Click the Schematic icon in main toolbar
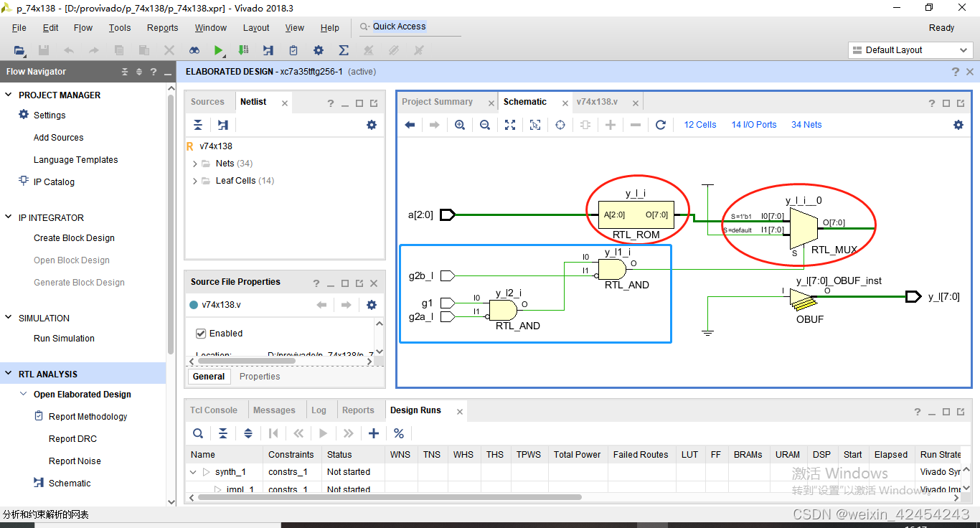 pos(268,50)
